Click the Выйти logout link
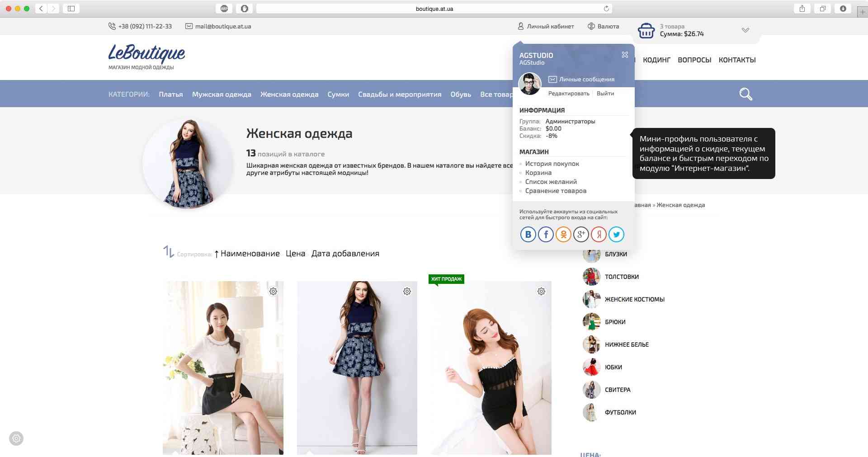Image resolution: width=868 pixels, height=457 pixels. tap(605, 94)
